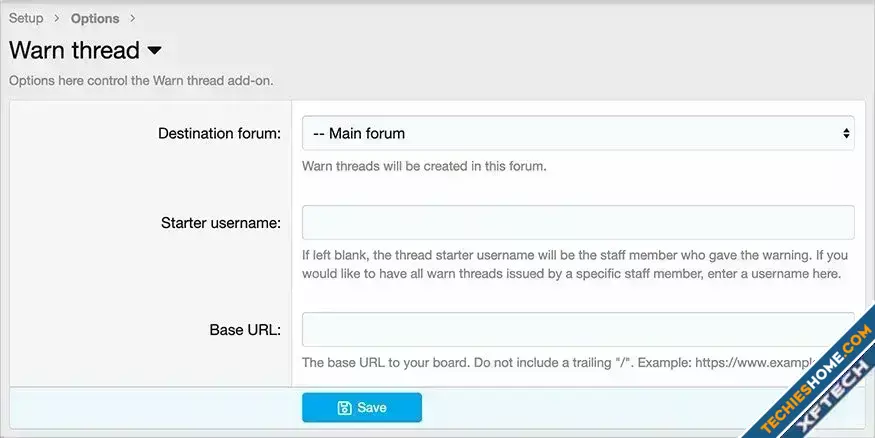Click the Destination forum label
Viewport: 875px width, 438px height.
(x=219, y=133)
